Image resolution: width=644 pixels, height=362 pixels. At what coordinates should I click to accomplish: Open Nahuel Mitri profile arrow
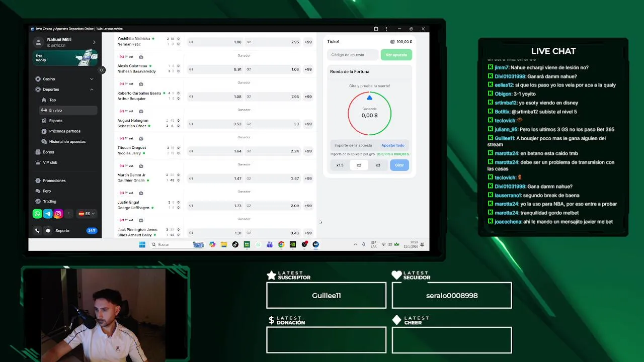(x=94, y=42)
